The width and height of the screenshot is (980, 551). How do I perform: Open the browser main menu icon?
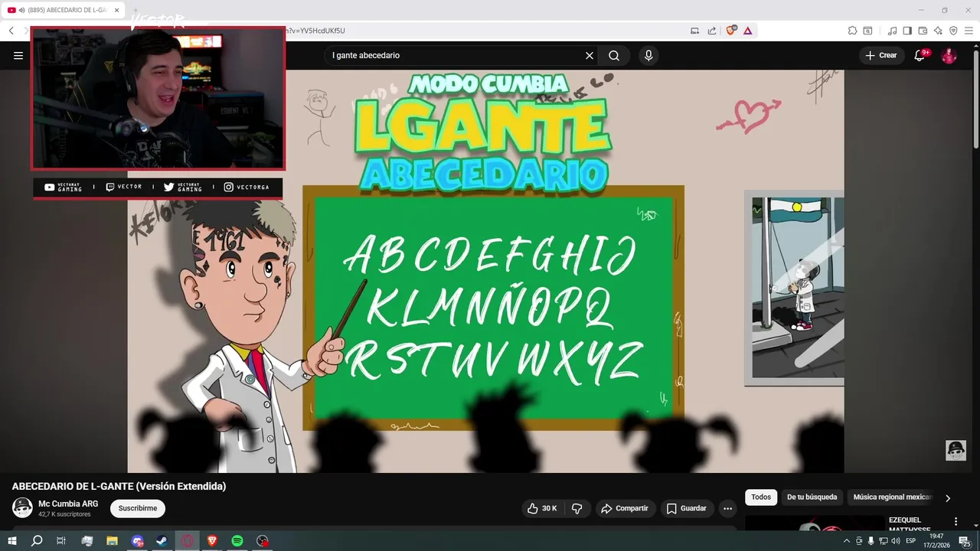pyautogui.click(x=969, y=31)
